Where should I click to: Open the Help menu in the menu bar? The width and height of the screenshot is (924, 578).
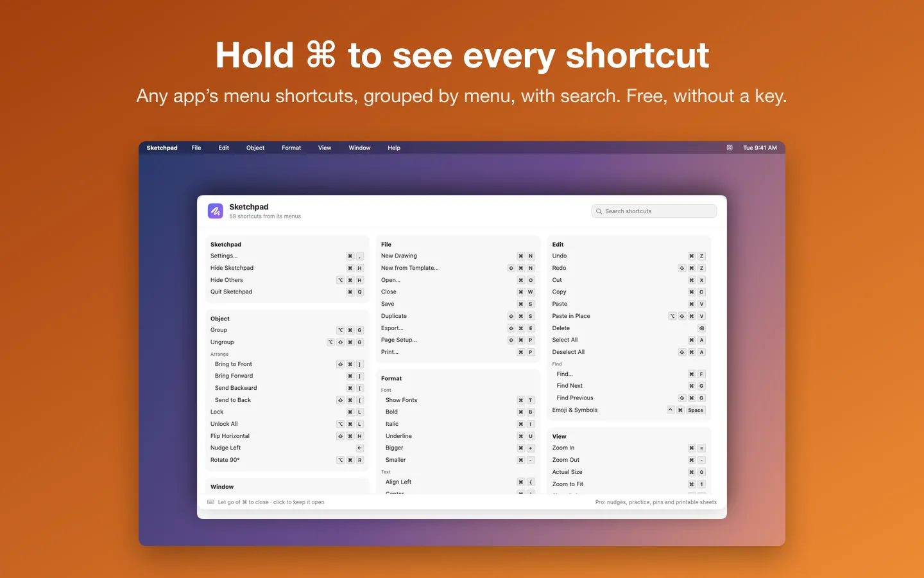point(394,148)
